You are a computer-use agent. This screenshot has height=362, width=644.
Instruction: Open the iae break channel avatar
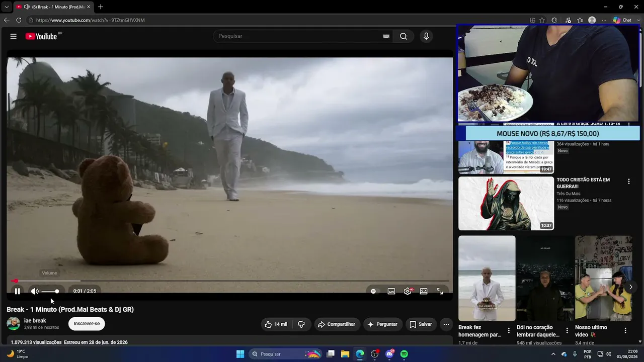coord(14,324)
